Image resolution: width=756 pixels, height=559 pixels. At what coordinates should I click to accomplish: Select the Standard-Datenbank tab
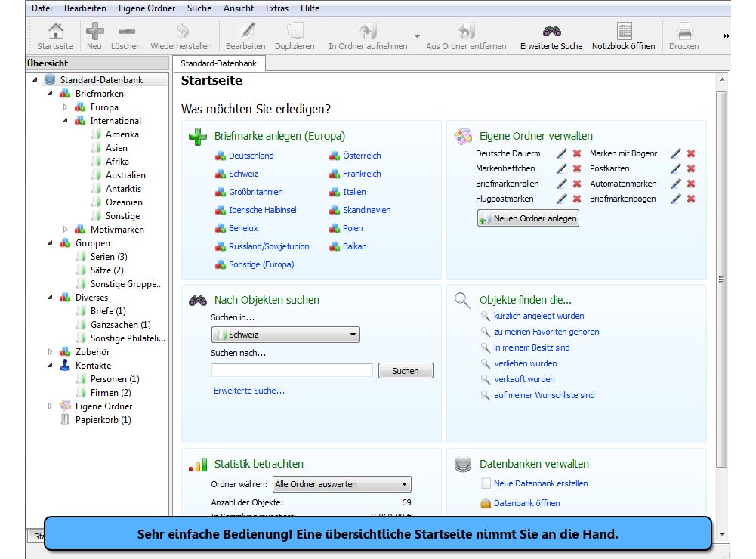coord(219,63)
